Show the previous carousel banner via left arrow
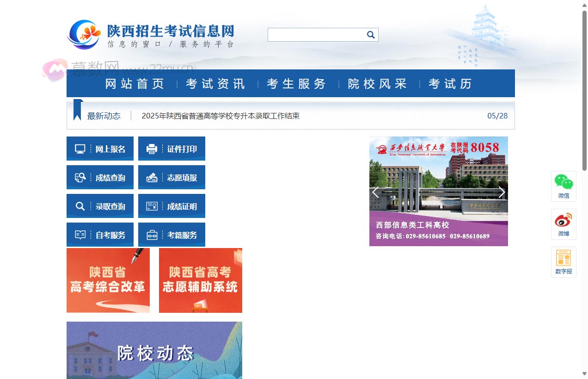 point(375,192)
